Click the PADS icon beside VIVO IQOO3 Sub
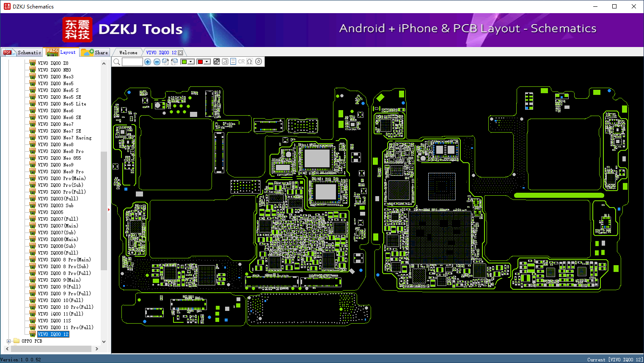644x363 pixels. tap(33, 205)
